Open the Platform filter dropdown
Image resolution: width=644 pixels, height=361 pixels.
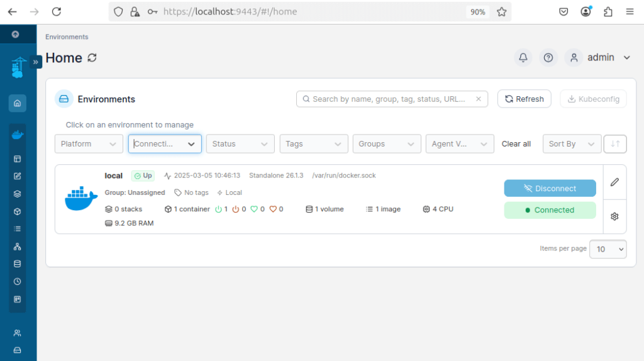[x=89, y=144]
